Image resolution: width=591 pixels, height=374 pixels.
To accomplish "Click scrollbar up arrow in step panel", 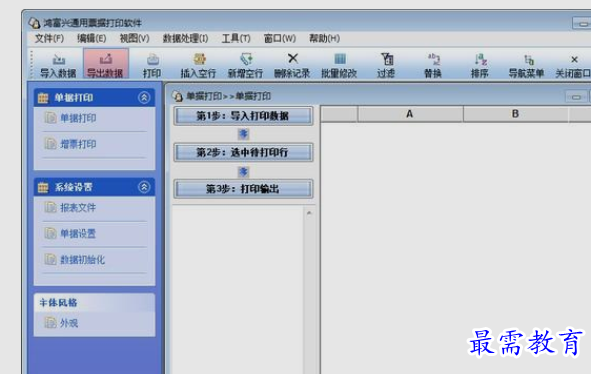I will pyautogui.click(x=309, y=213).
